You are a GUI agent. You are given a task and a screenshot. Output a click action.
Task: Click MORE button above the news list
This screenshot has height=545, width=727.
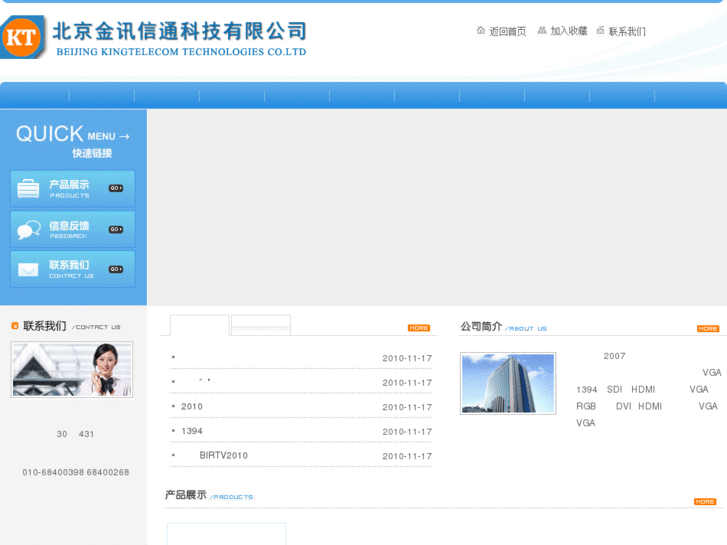(x=419, y=328)
